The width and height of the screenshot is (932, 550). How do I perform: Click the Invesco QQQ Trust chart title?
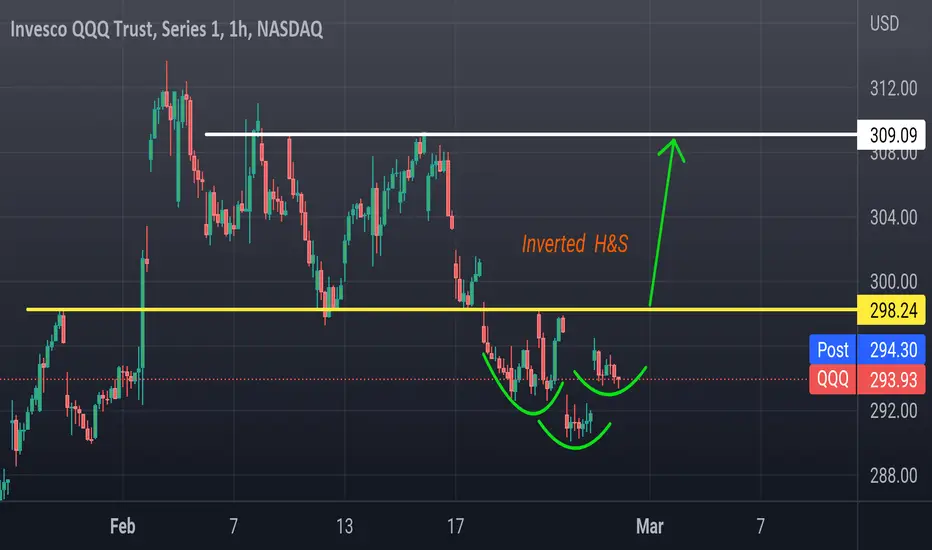pyautogui.click(x=166, y=29)
